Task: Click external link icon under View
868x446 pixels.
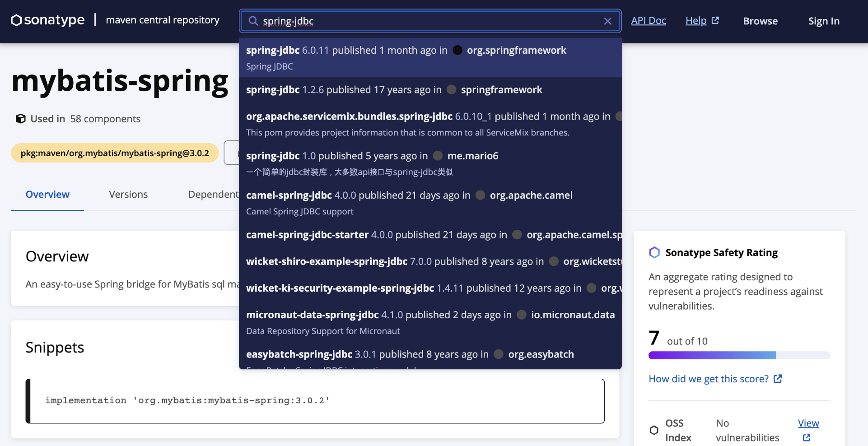Action: 807,437
